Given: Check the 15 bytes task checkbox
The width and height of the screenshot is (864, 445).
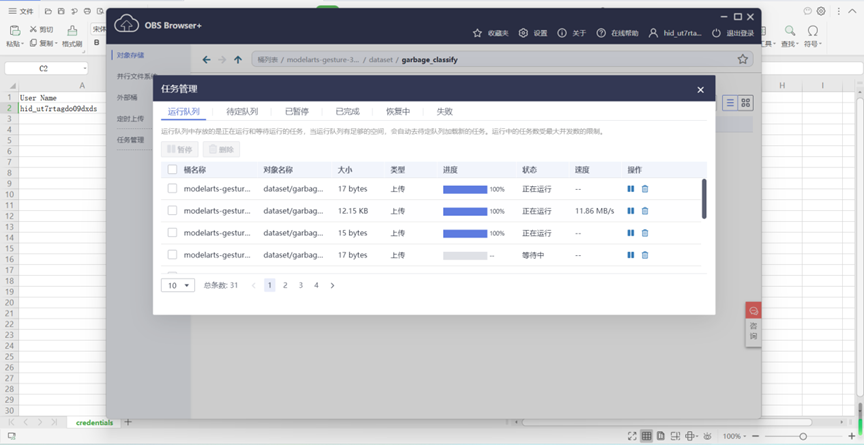Looking at the screenshot, I should tap(172, 233).
